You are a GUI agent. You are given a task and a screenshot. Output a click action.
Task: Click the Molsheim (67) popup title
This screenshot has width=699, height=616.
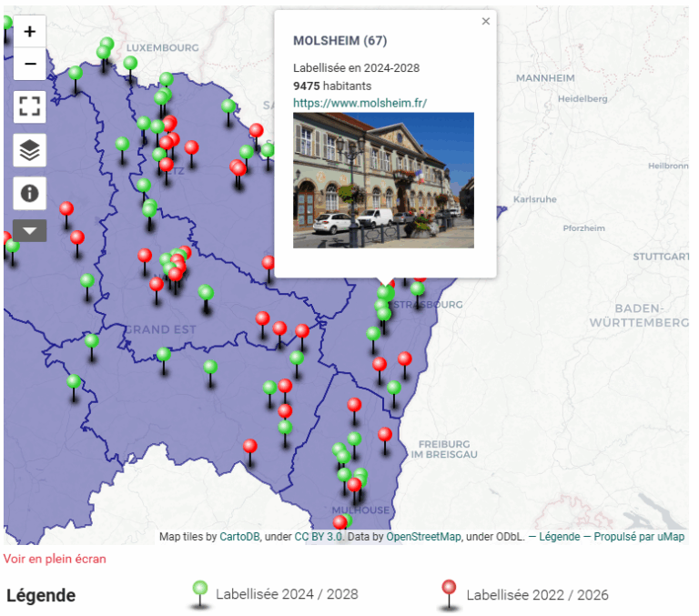pos(339,41)
